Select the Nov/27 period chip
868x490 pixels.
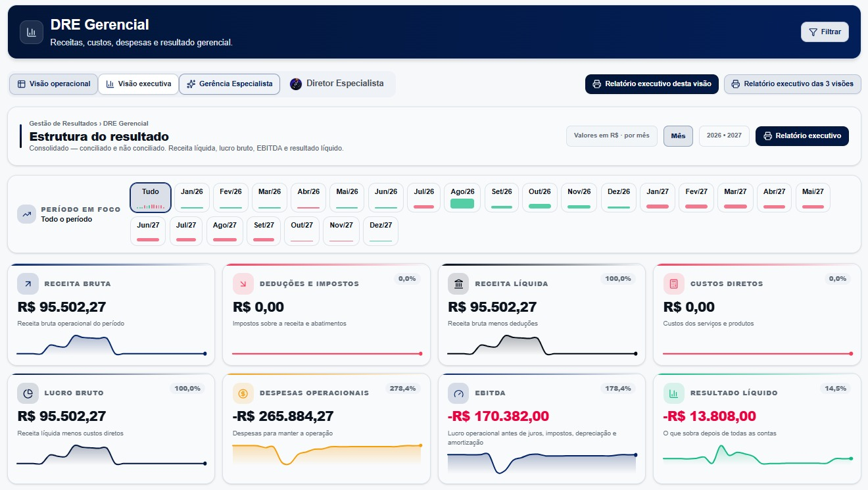tap(341, 231)
